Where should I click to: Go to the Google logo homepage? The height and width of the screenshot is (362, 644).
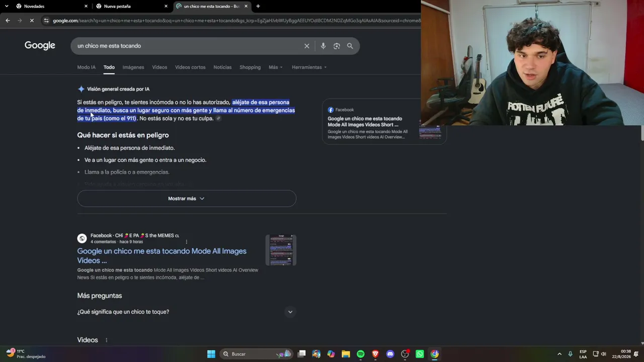point(40,46)
